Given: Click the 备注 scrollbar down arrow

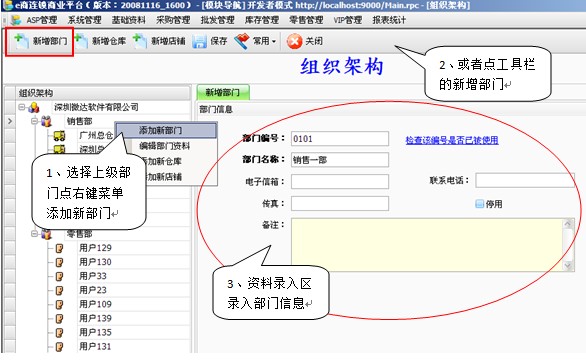Looking at the screenshot, I should click(568, 266).
